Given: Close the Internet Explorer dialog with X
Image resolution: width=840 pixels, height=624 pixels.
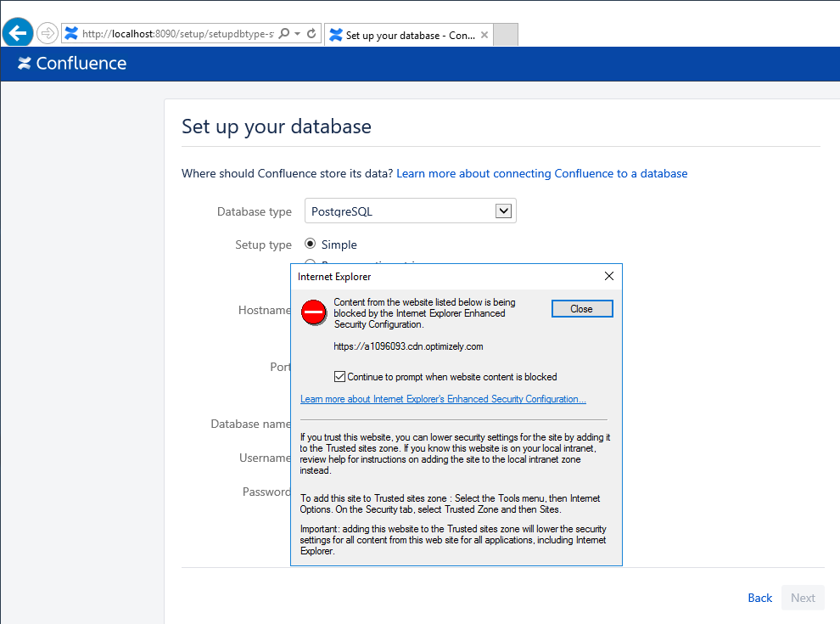Looking at the screenshot, I should coord(609,276).
